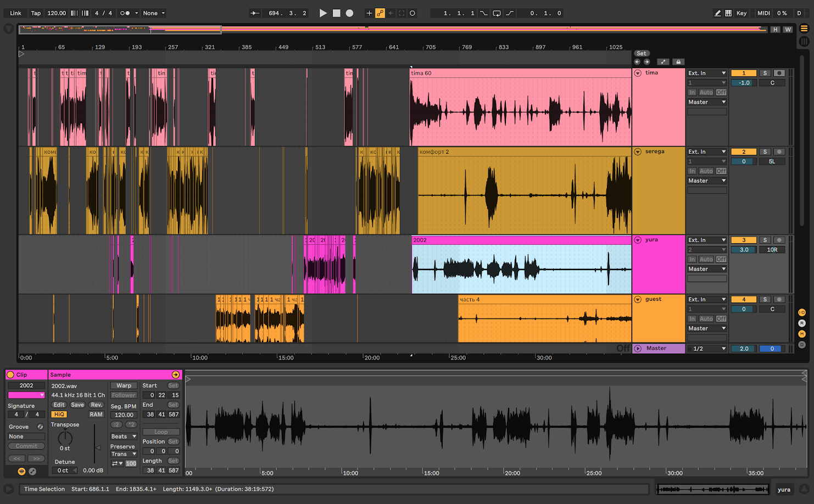Click MIDI Arrangement Overdub plus icon
The image size is (814, 504).
pos(369,13)
